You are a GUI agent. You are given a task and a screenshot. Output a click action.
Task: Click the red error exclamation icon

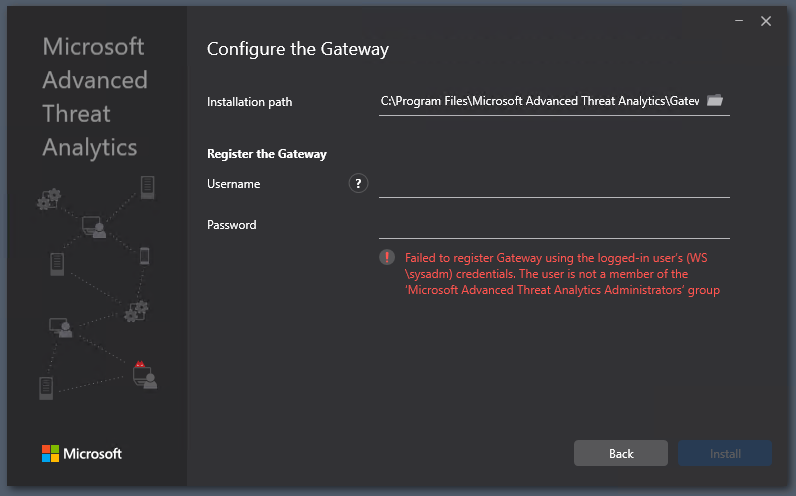pyautogui.click(x=387, y=257)
